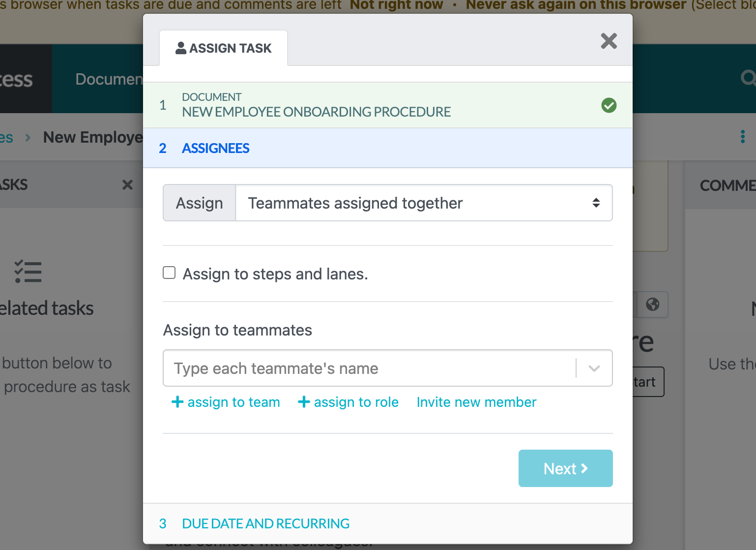Open the Teammates assigned together dropdown
The width and height of the screenshot is (756, 550).
[x=424, y=203]
